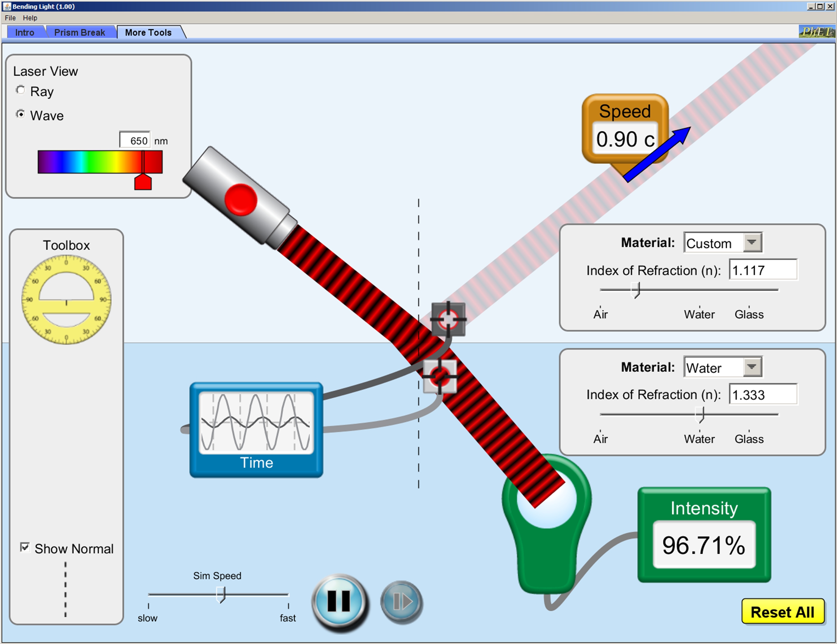This screenshot has width=837, height=644.
Task: Open the Help menu
Action: tap(30, 18)
